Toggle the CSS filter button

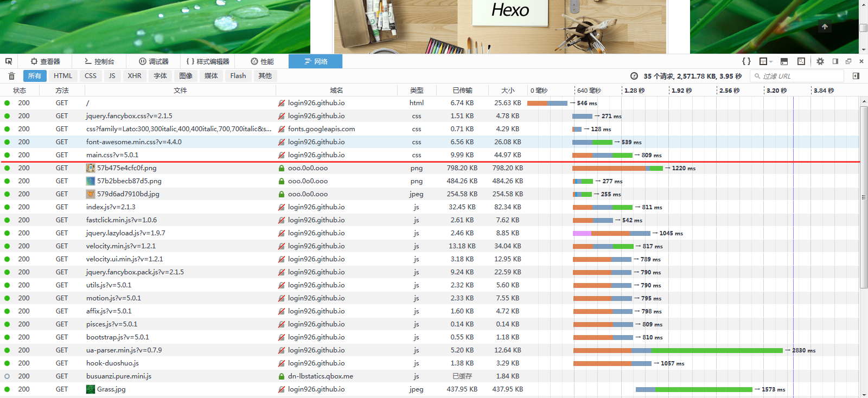(91, 76)
